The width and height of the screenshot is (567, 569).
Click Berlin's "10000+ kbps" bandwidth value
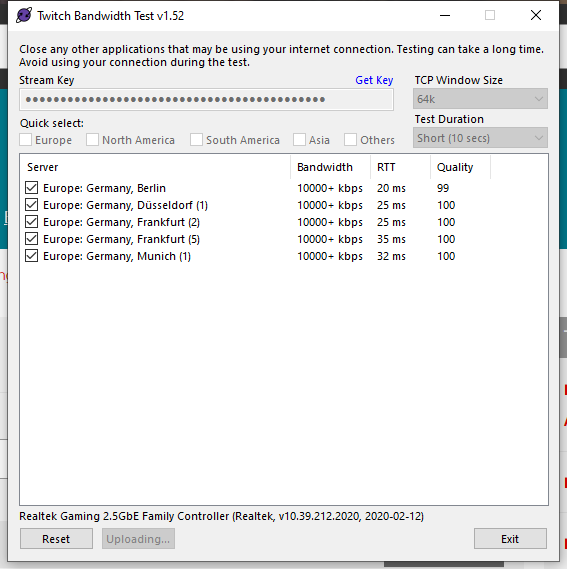(x=330, y=188)
